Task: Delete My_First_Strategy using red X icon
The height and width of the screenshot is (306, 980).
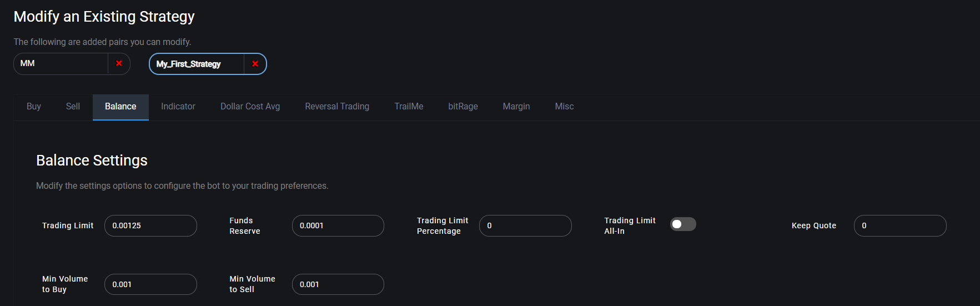Action: pos(255,64)
